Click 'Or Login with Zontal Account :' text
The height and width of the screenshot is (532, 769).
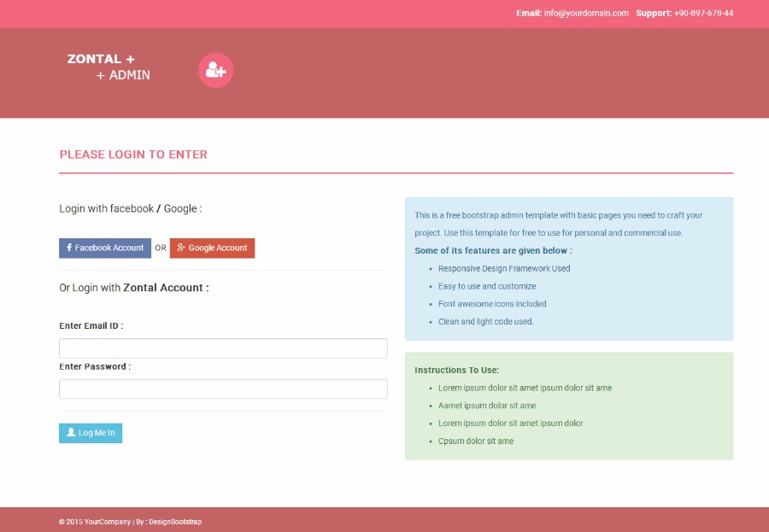click(134, 288)
